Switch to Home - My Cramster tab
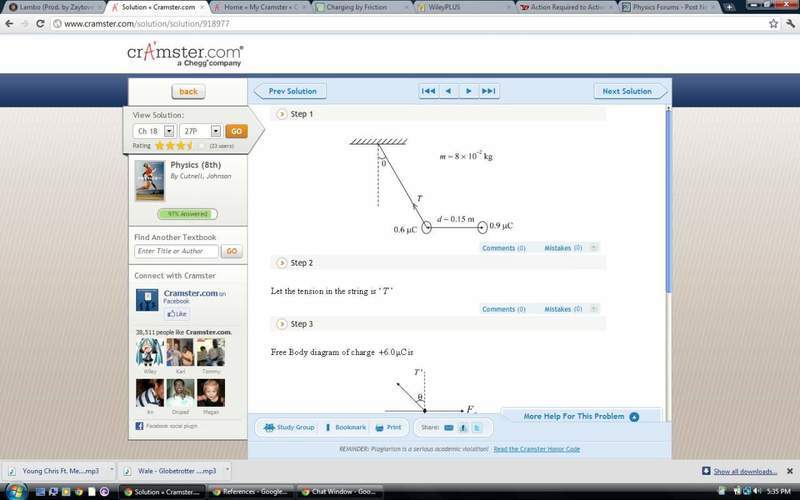800x500 pixels. 259,7
